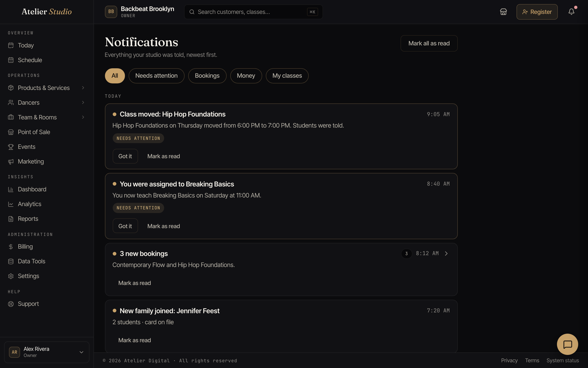Click the Analytics line chart icon

[11, 204]
